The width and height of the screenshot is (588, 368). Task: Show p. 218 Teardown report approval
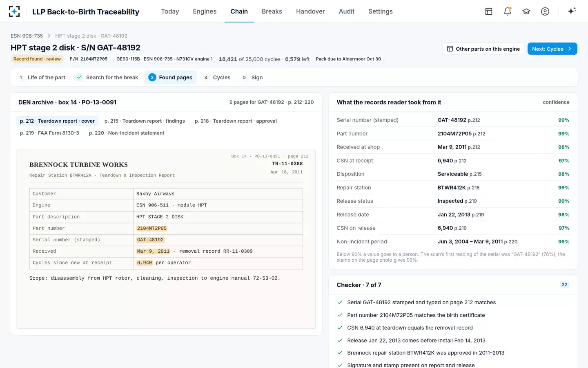236,121
